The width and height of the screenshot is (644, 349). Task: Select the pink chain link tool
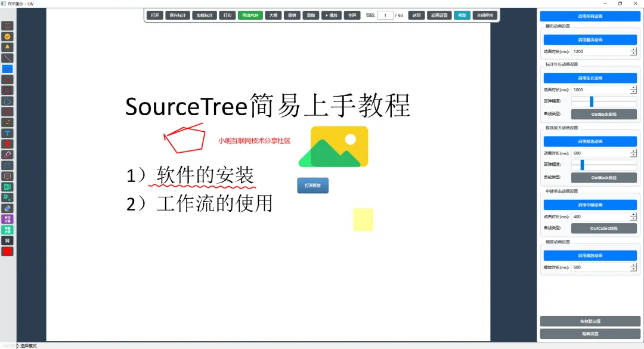pyautogui.click(x=7, y=155)
